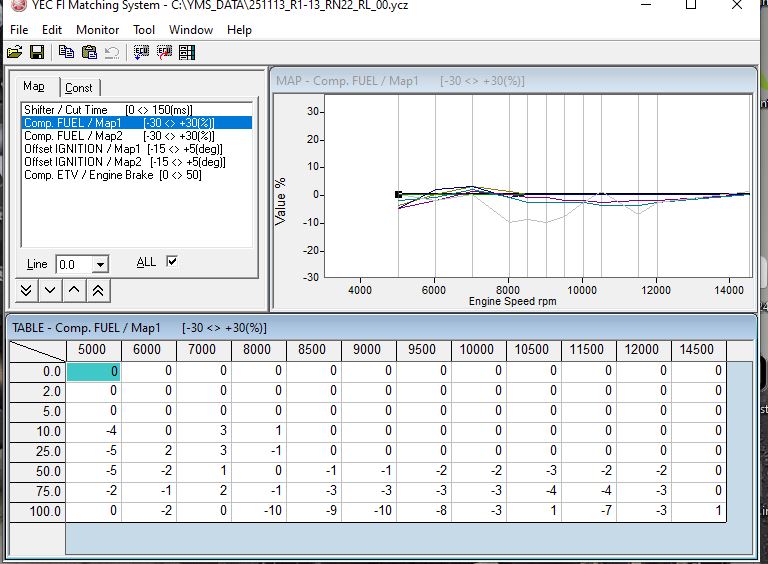Open the Line value dropdown

coord(100,265)
